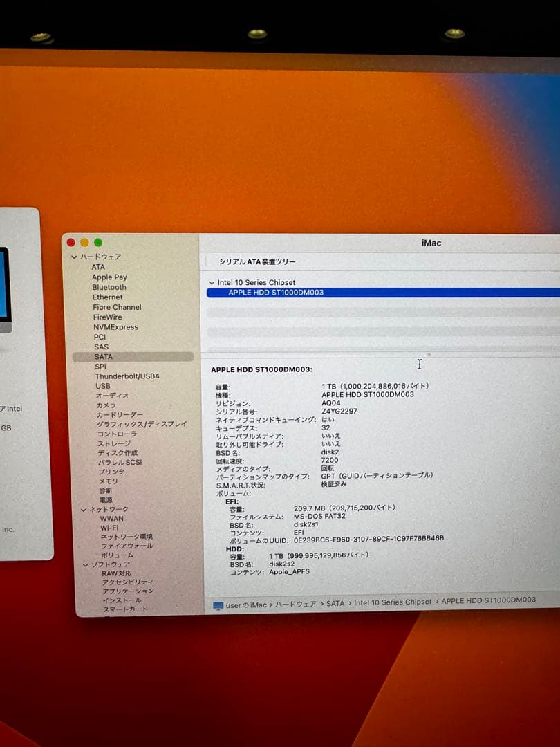Click SATA in path bar
560x747 pixels.
click(335, 603)
